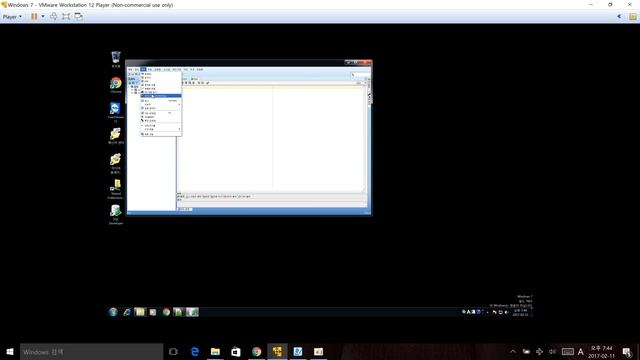
Task: Switch VMware to Unity mode
Action: (x=78, y=17)
